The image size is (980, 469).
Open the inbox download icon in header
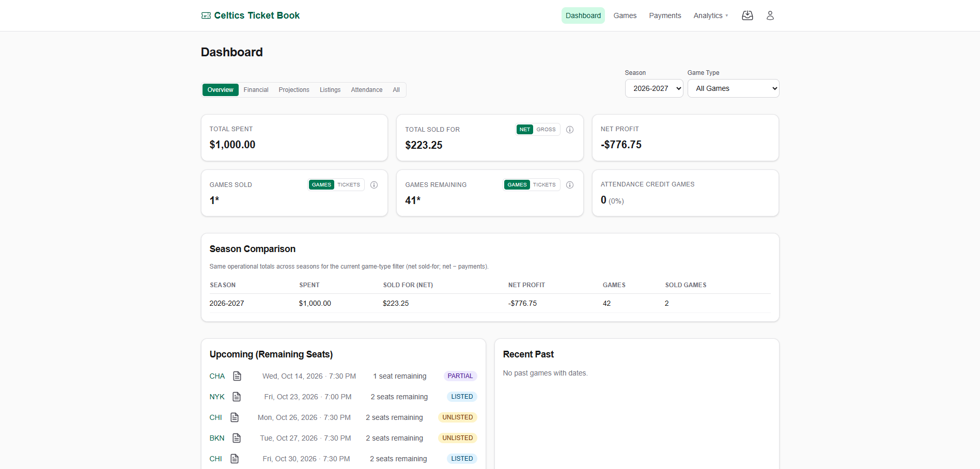click(747, 15)
